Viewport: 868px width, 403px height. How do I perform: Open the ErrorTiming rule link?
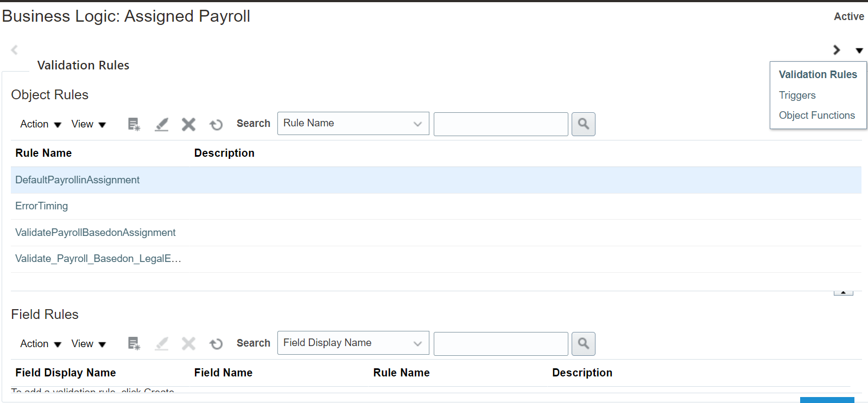pyautogui.click(x=42, y=206)
